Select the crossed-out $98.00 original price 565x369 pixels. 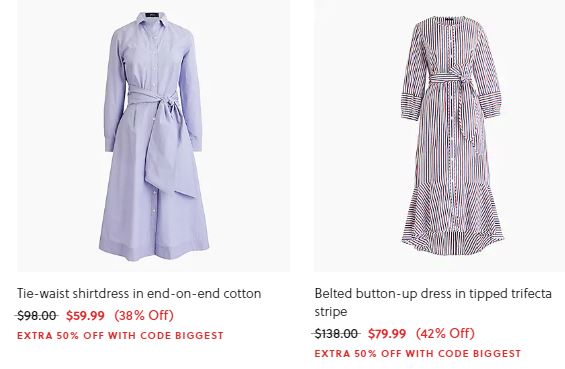tap(37, 316)
